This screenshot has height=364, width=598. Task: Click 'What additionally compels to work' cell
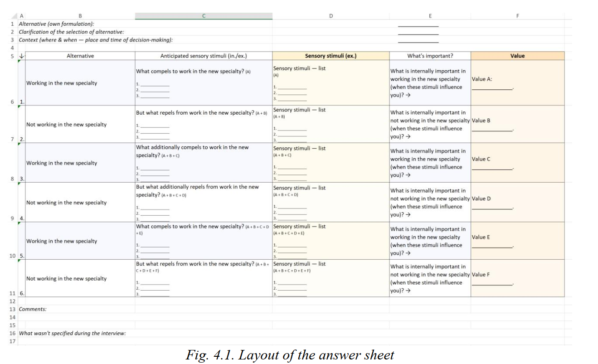click(204, 163)
